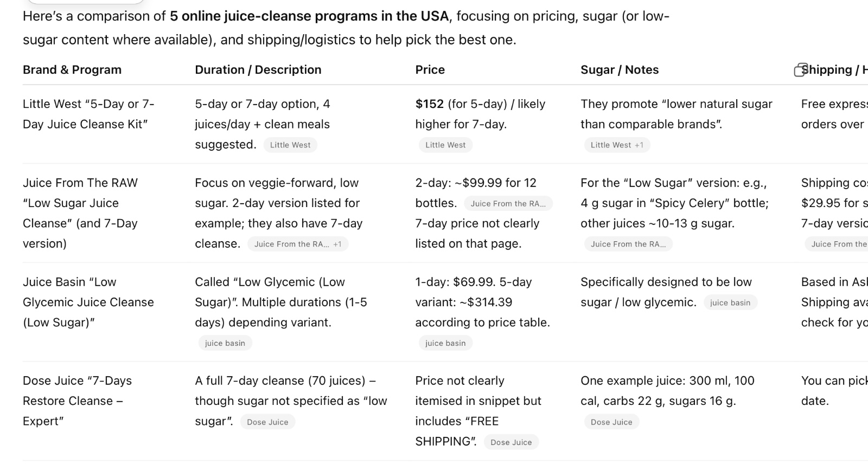Open Dose Juice chip below "sugars 16 g."

click(x=611, y=422)
